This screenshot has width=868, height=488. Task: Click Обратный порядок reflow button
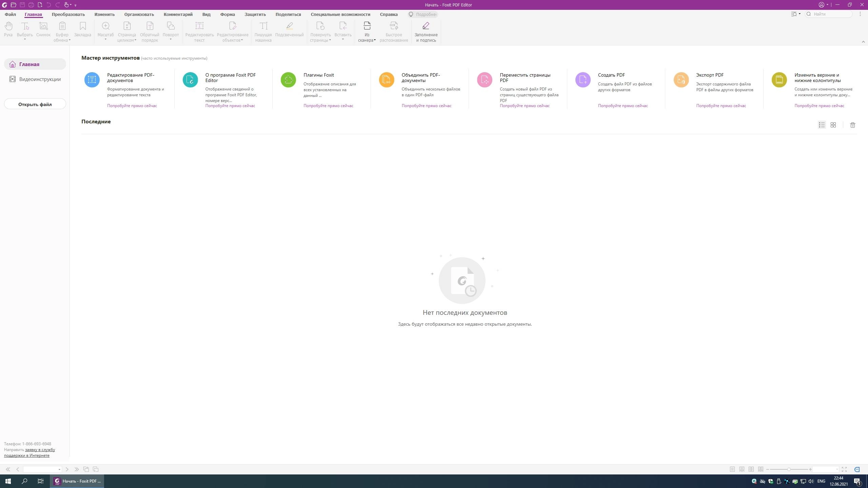pyautogui.click(x=150, y=32)
